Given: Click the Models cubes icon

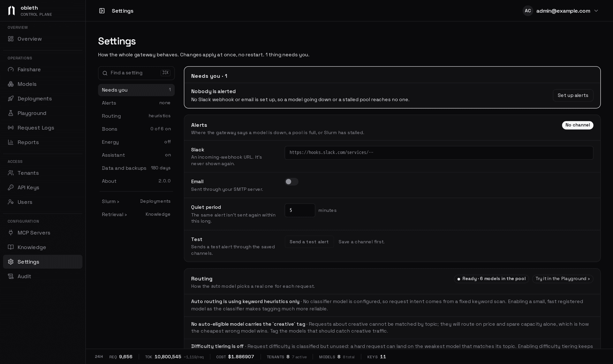Looking at the screenshot, I should pos(11,84).
